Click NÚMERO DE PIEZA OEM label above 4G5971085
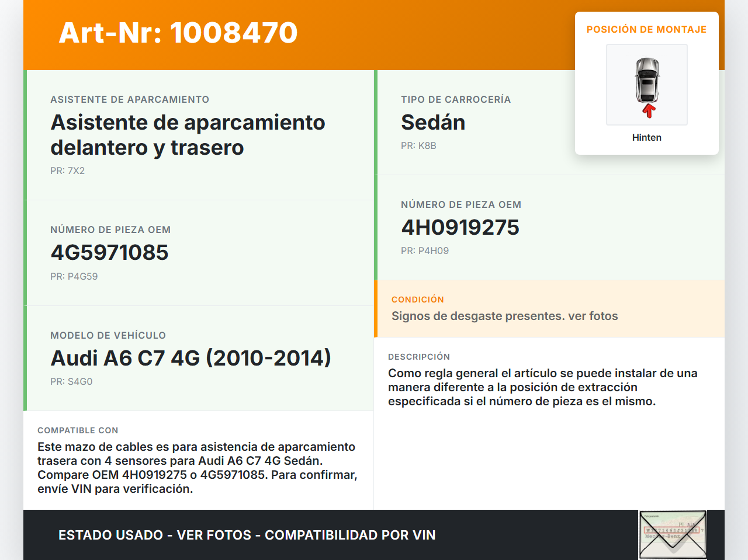This screenshot has height=560, width=748. click(x=110, y=229)
